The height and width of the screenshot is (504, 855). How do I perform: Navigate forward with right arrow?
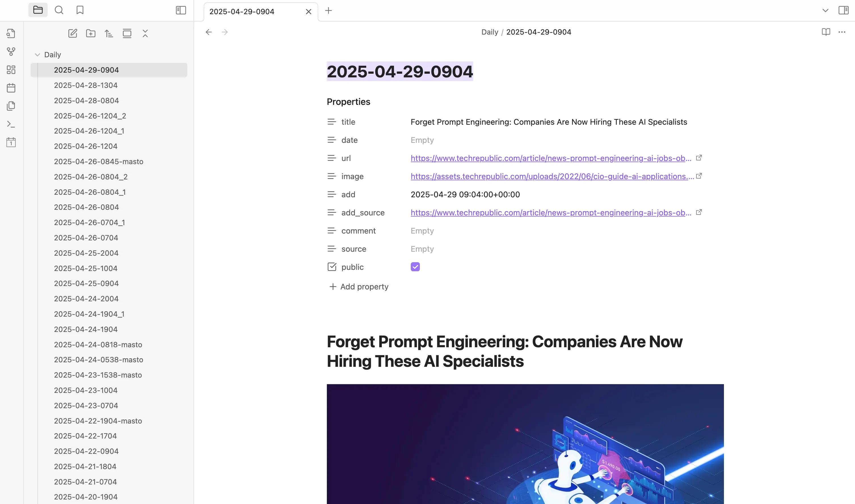point(225,32)
